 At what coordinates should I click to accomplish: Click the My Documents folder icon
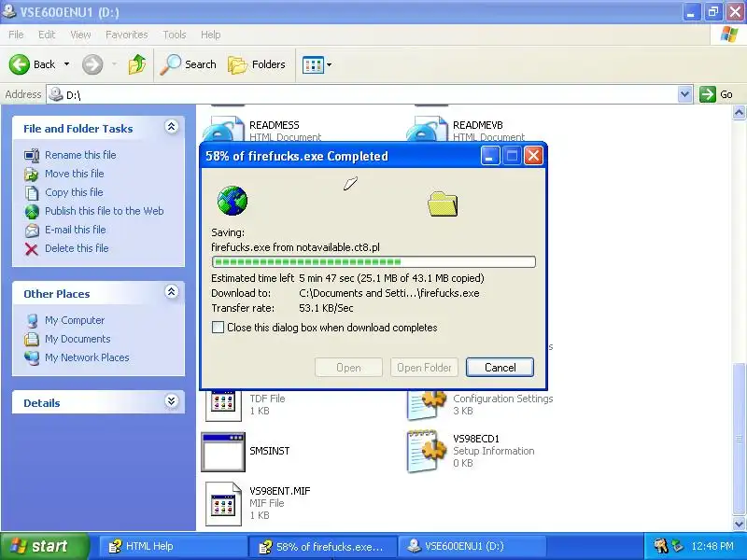(x=32, y=339)
